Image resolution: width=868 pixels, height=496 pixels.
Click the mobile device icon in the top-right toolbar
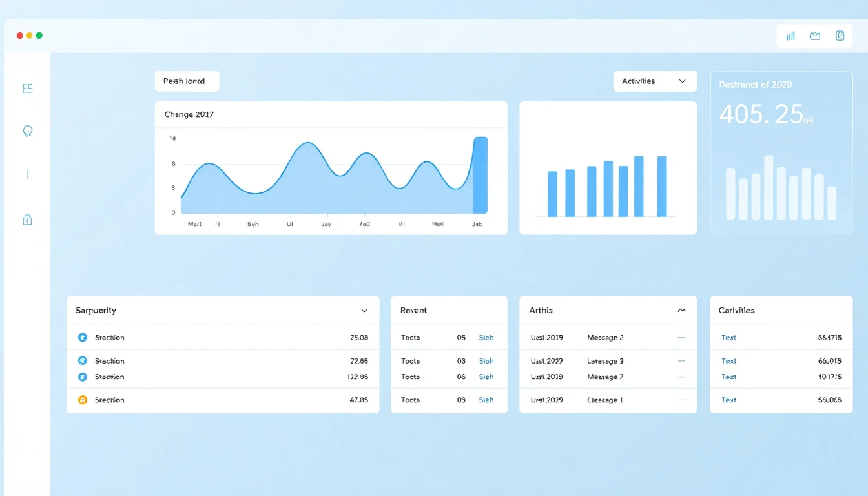840,36
